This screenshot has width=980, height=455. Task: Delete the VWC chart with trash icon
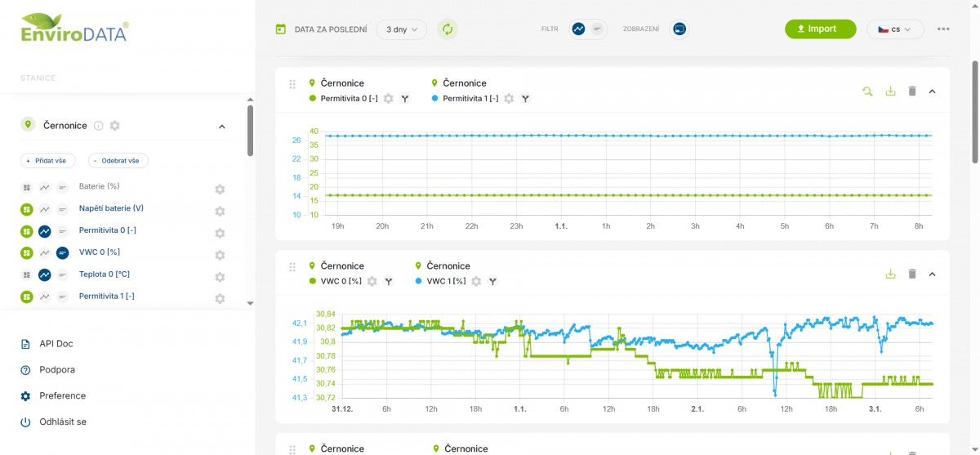tap(912, 274)
